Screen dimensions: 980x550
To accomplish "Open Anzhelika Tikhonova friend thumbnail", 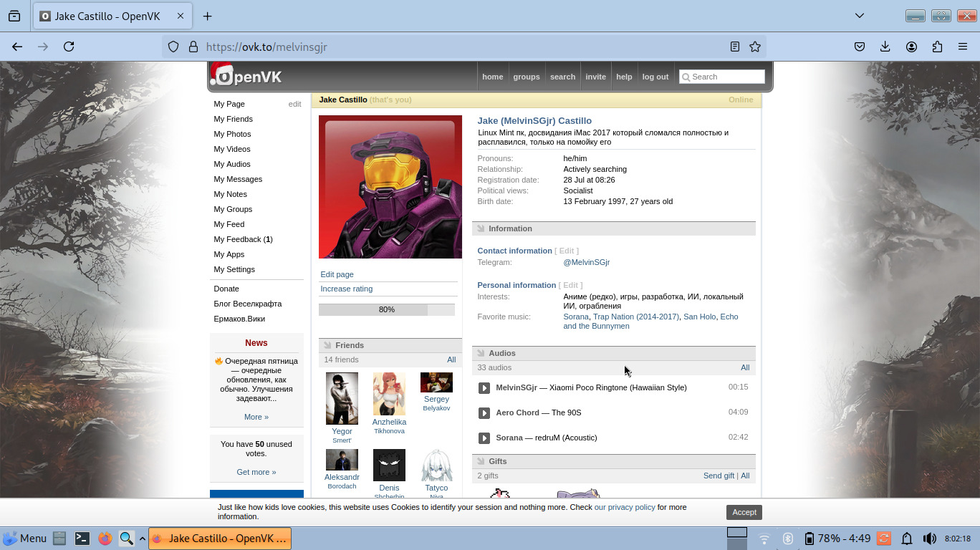I will (389, 394).
